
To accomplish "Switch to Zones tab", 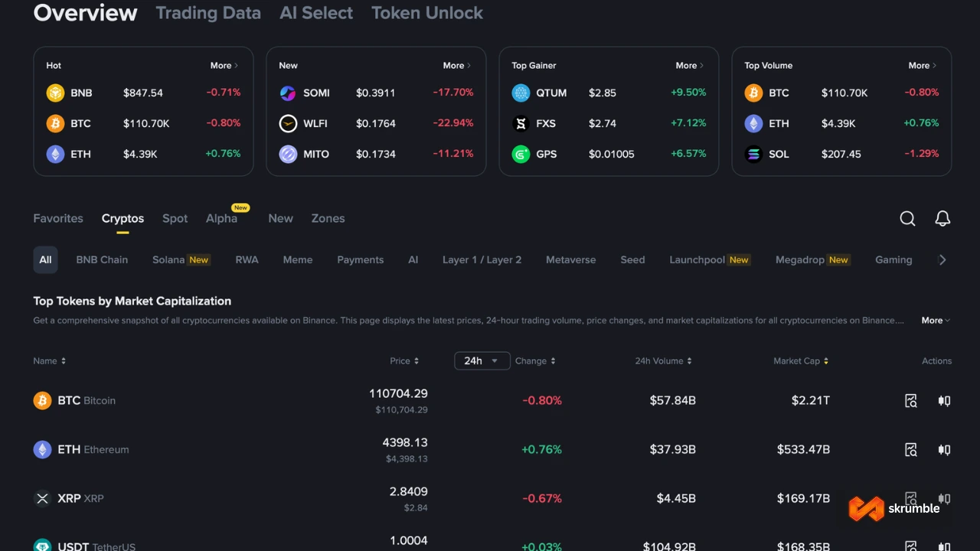I will 328,218.
